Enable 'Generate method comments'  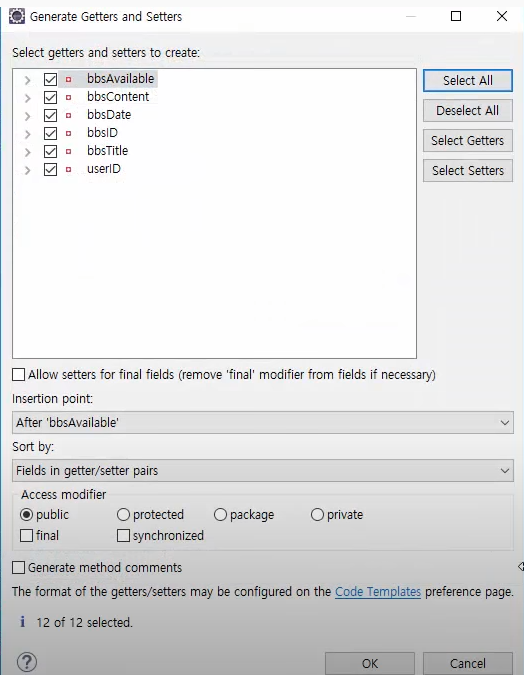[x=19, y=567]
